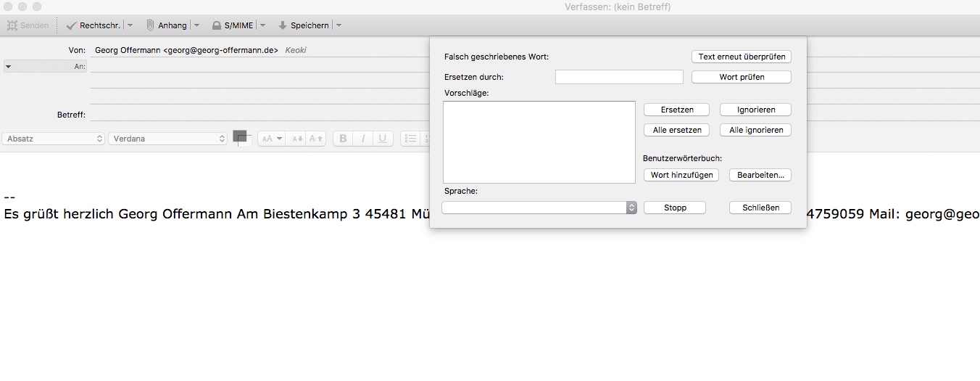Click the disabled Senden send button
The height and width of the screenshot is (381, 980).
28,25
